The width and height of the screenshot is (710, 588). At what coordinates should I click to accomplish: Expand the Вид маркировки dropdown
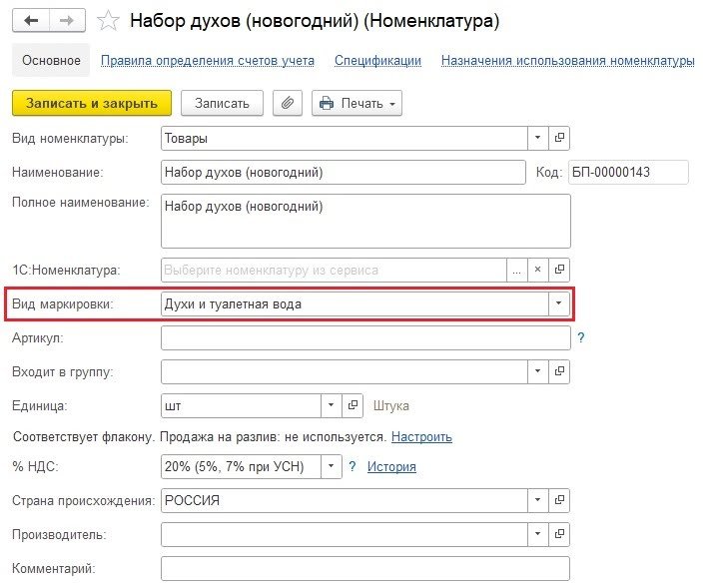coord(559,303)
